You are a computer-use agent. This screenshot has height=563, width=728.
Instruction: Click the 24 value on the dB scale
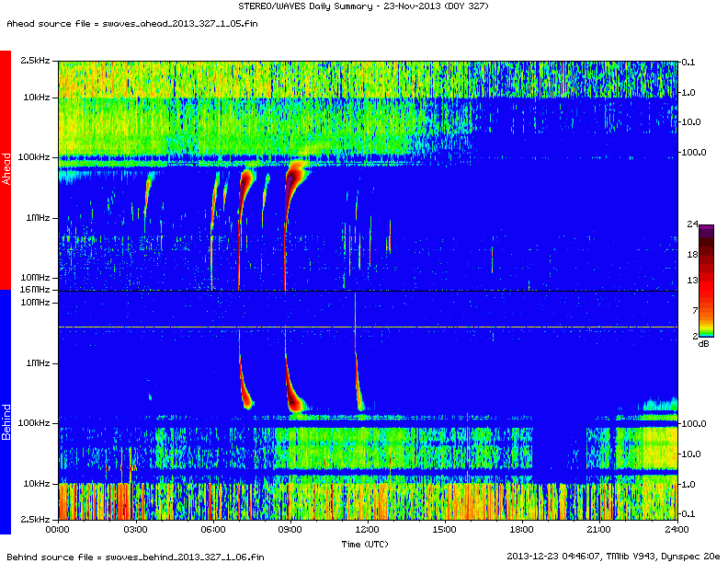705,224
